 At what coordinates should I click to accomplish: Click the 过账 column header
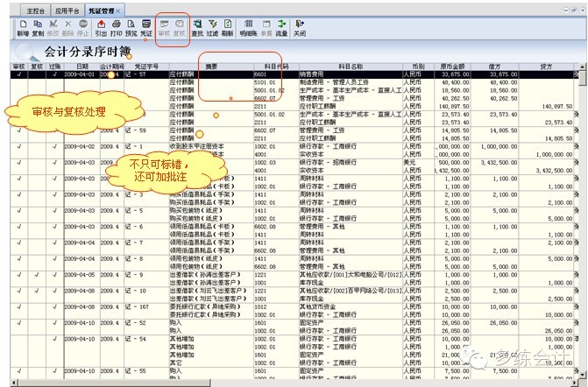click(54, 67)
